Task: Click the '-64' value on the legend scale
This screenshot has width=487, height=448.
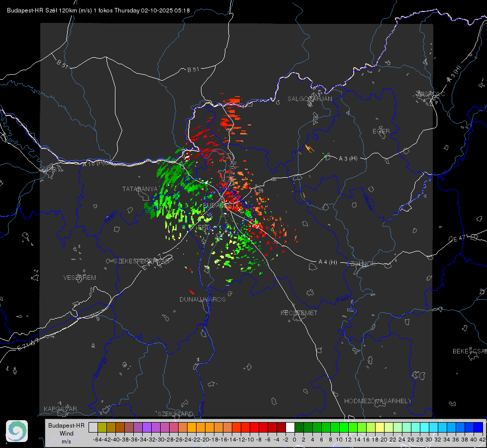Action: (x=97, y=440)
